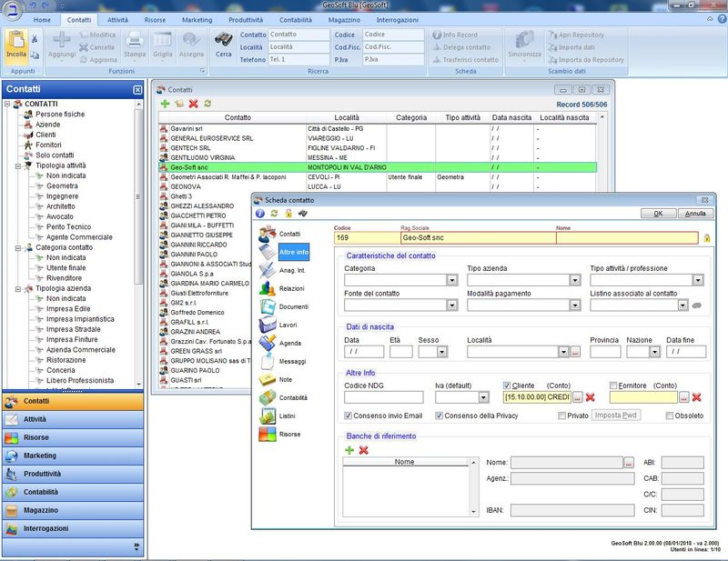Click the red X delete icon in Contatti toolbar
The width and height of the screenshot is (728, 561).
193,105
